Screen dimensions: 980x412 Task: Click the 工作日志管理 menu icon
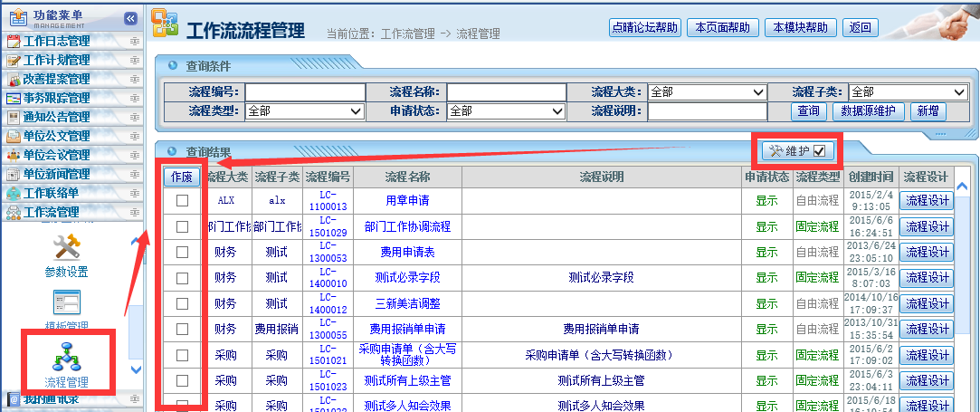coord(14,41)
